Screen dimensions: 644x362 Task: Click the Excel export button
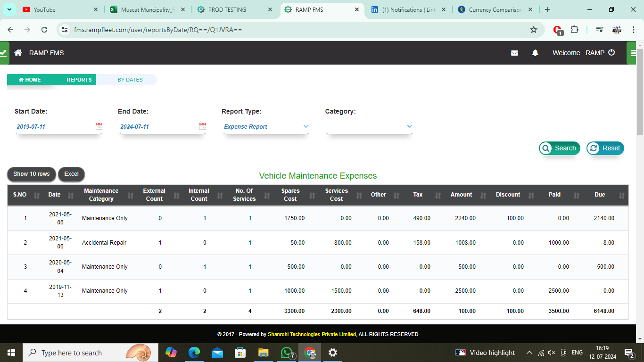tap(71, 174)
